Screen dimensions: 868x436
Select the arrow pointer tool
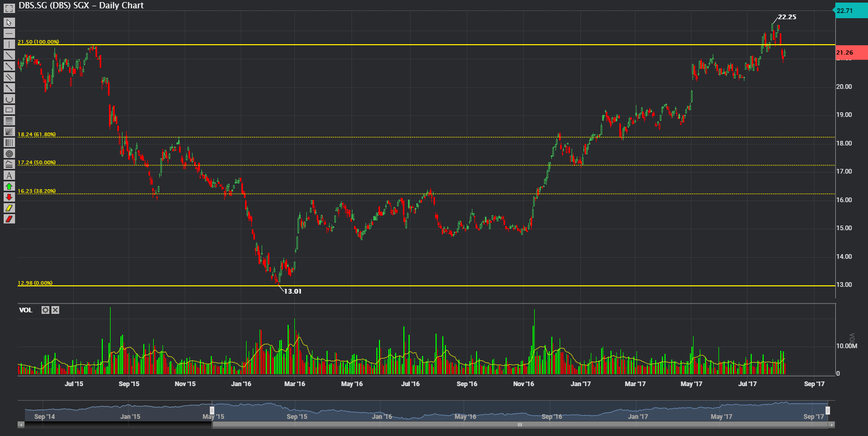pyautogui.click(x=9, y=22)
